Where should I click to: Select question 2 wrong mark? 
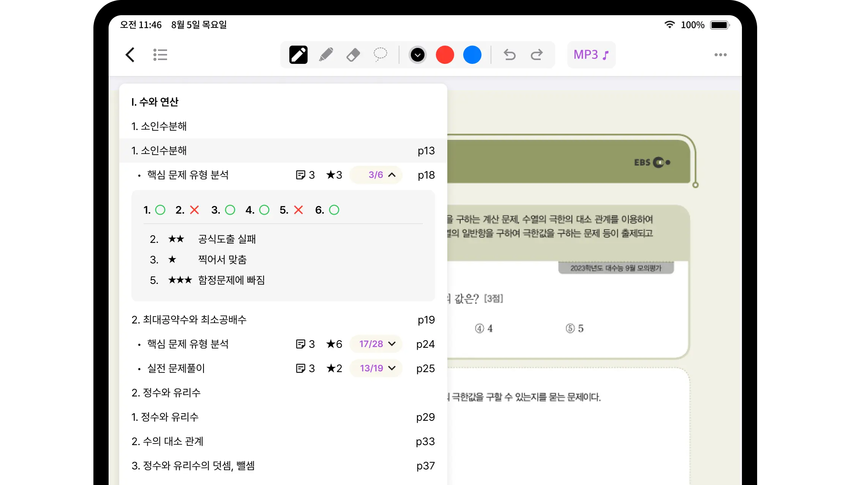coord(194,210)
